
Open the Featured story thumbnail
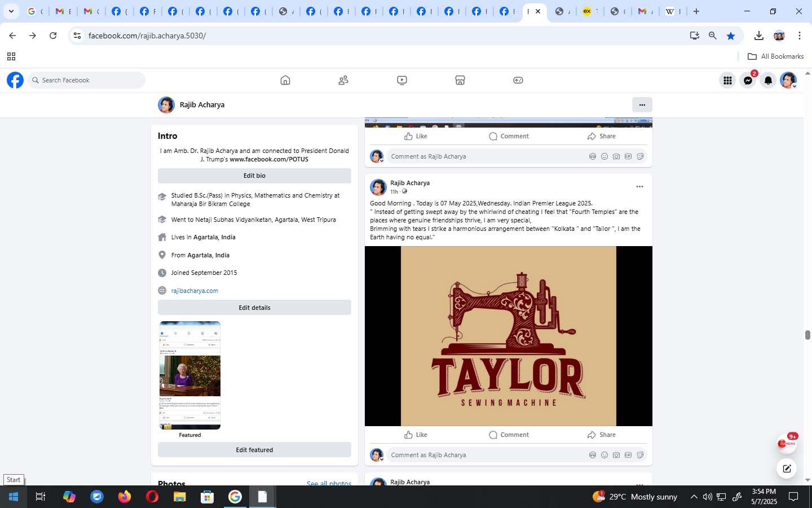click(x=190, y=375)
